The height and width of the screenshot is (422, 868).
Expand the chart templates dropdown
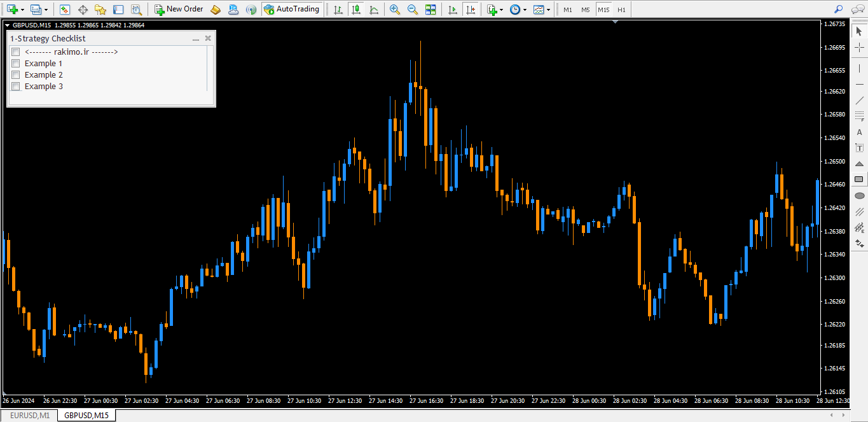click(549, 10)
